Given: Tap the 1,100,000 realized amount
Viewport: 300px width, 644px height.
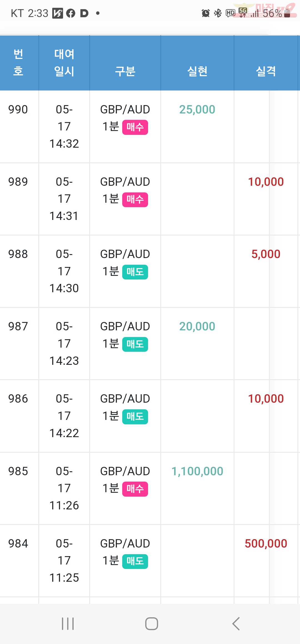Looking at the screenshot, I should pos(197,471).
